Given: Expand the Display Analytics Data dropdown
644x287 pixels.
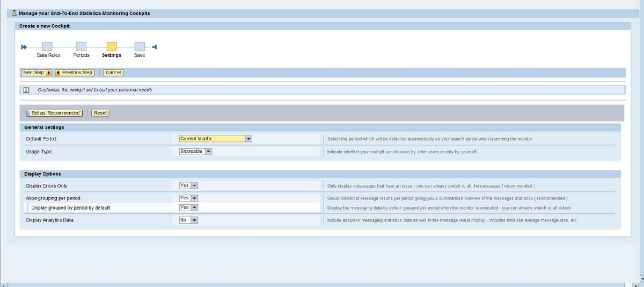Looking at the screenshot, I should (x=194, y=220).
